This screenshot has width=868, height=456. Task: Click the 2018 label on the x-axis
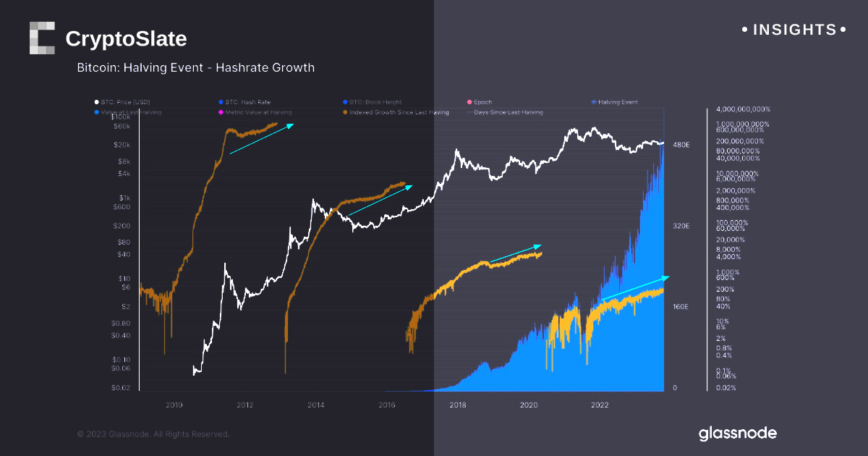(x=458, y=405)
